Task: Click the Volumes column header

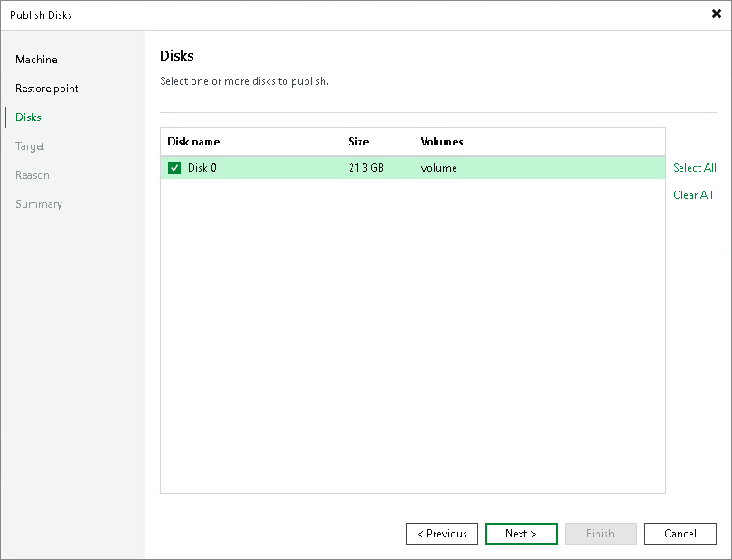Action: pyautogui.click(x=439, y=141)
